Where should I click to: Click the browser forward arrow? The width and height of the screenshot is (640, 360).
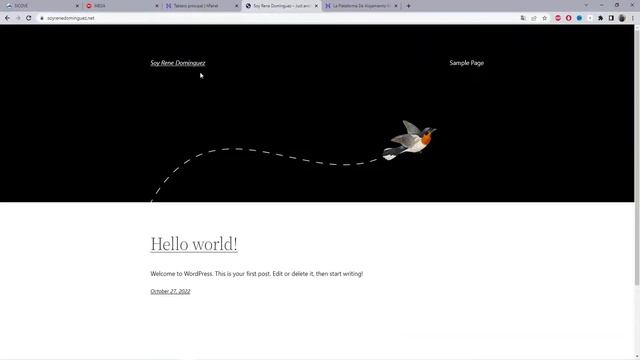click(18, 18)
